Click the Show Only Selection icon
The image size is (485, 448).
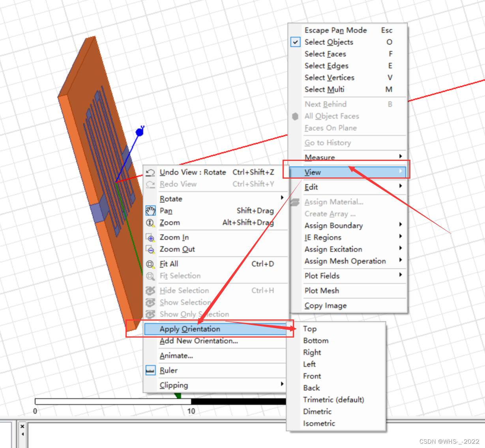(150, 314)
